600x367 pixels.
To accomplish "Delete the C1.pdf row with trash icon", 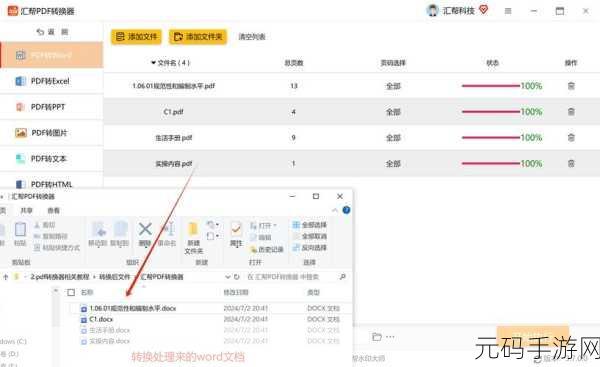I will coord(571,112).
